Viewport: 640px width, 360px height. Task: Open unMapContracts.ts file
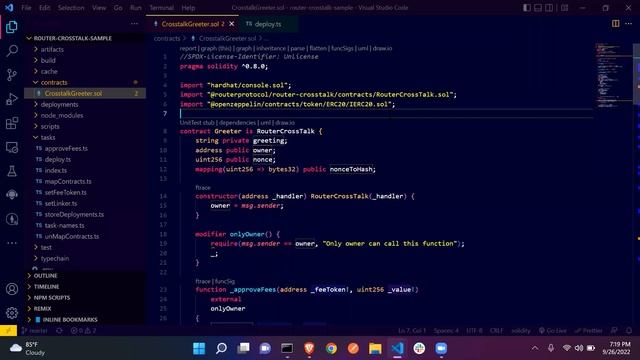point(71,236)
